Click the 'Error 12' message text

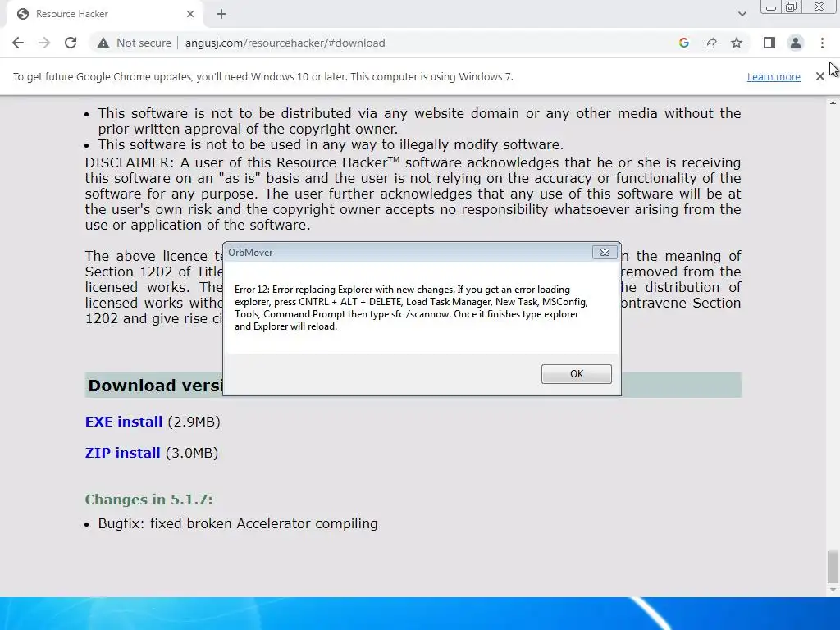411,308
